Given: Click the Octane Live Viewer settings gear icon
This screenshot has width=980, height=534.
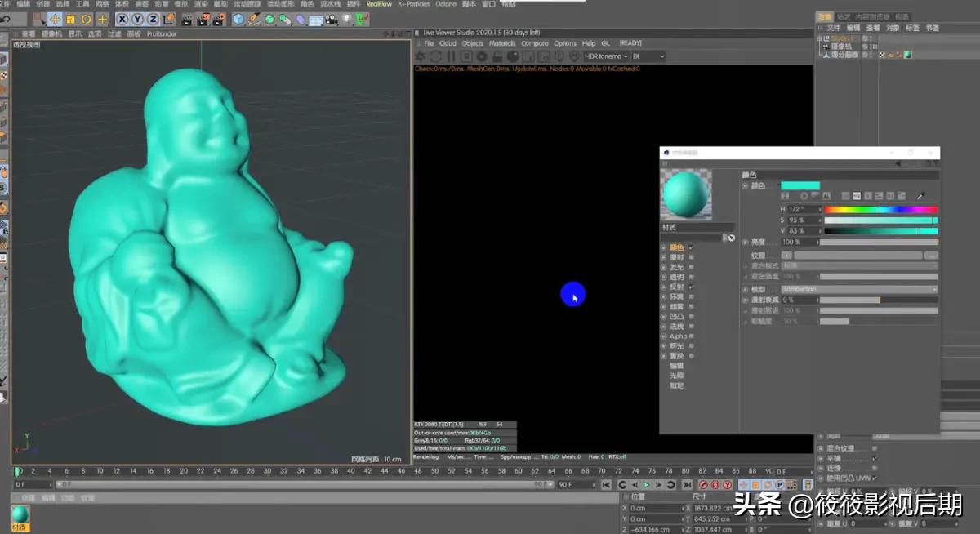Looking at the screenshot, I should (x=420, y=56).
